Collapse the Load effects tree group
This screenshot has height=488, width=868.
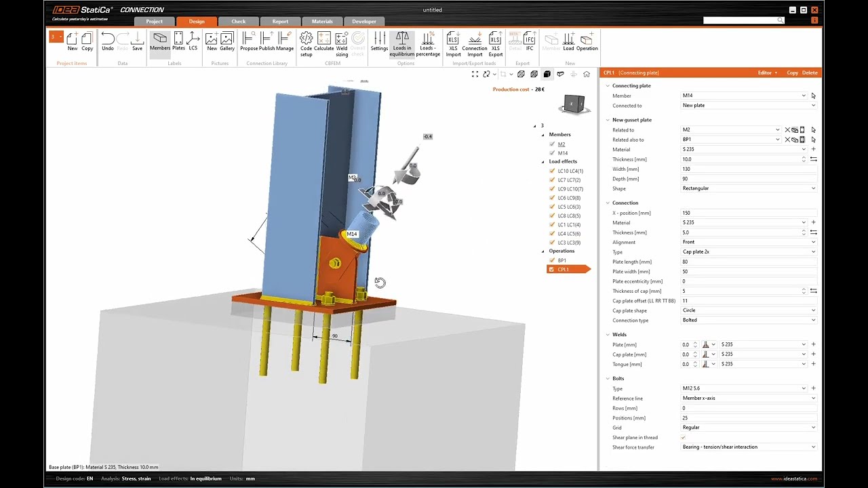tap(543, 161)
